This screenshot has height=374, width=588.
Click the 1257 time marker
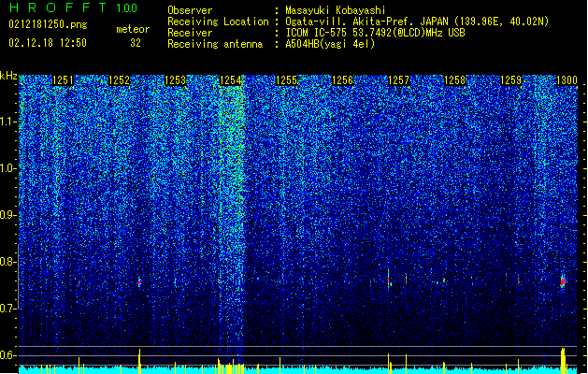point(398,80)
